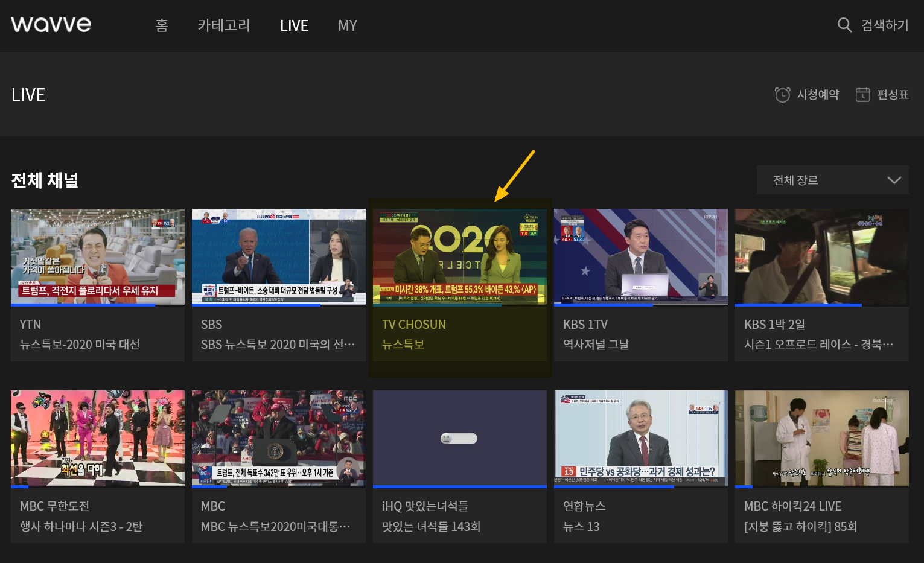This screenshot has height=563, width=924.
Task: Open the MBC 하이킥24 LIVE thumbnail
Action: coord(822,439)
